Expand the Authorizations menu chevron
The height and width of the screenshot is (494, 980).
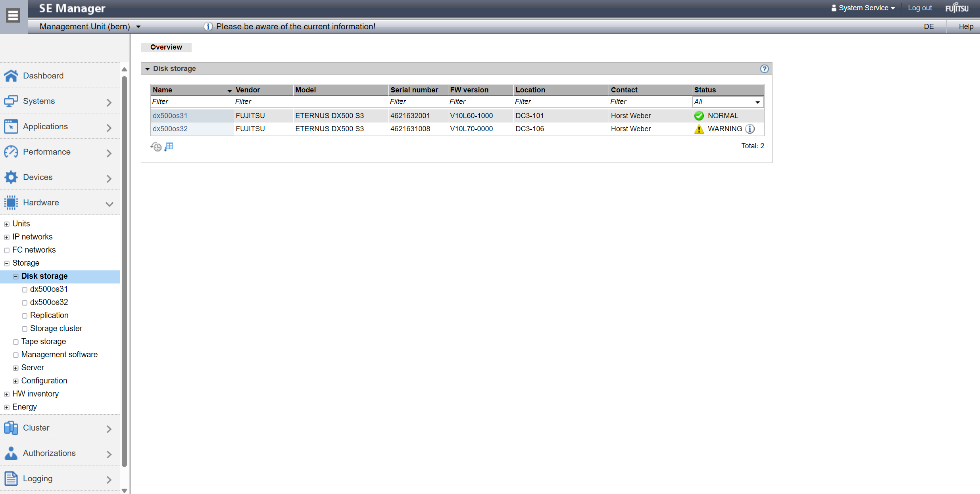coord(109,454)
